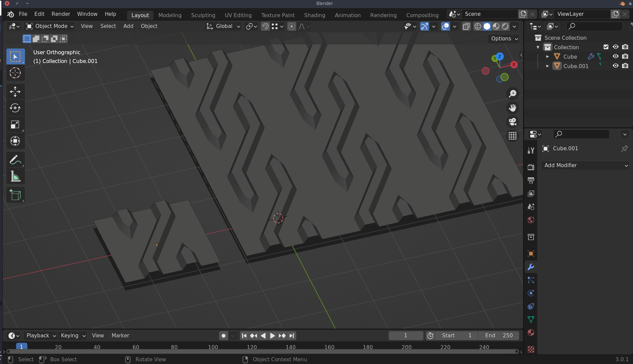This screenshot has height=364, width=633.
Task: Open the Options dropdown in viewport
Action: [504, 39]
